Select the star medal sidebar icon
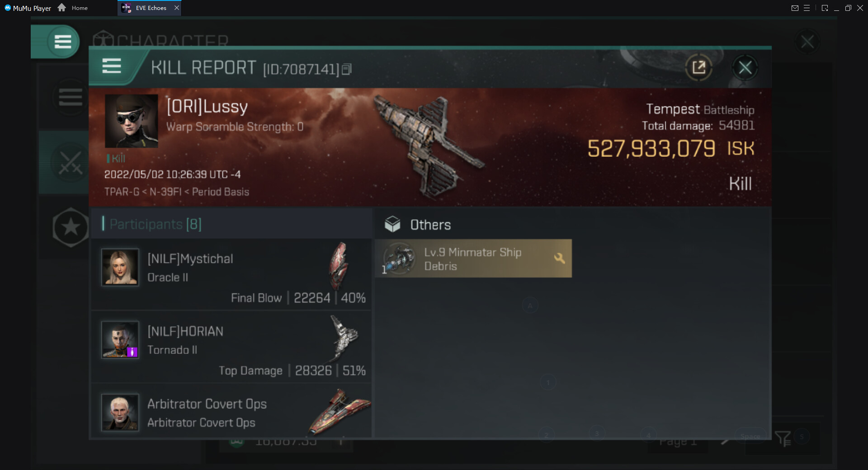 point(71,227)
